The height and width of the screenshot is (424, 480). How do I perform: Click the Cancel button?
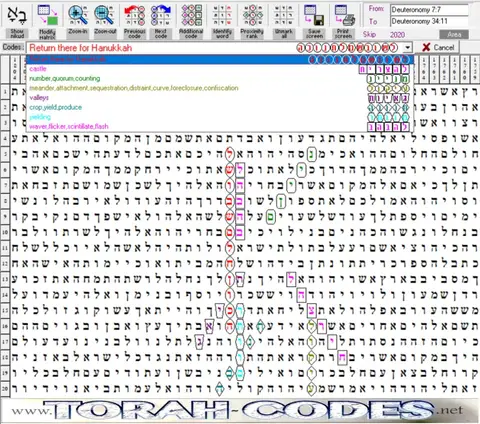(x=439, y=47)
